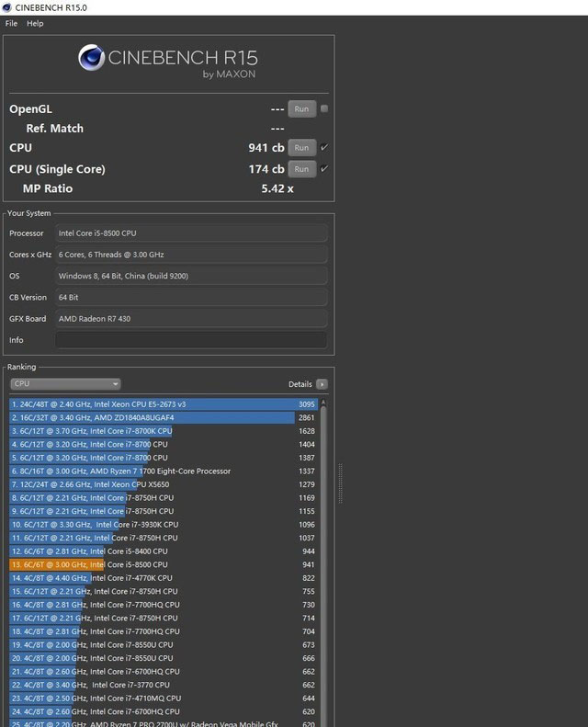Select ranking row 9 i7-8750H scoring 1155
This screenshot has width=588, height=727.
[x=164, y=511]
